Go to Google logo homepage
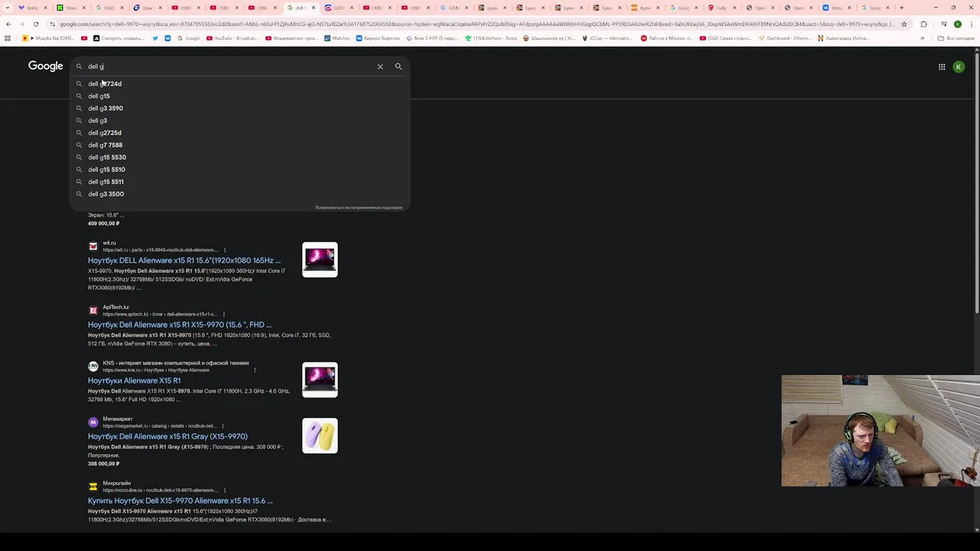The image size is (980, 551). tap(46, 66)
